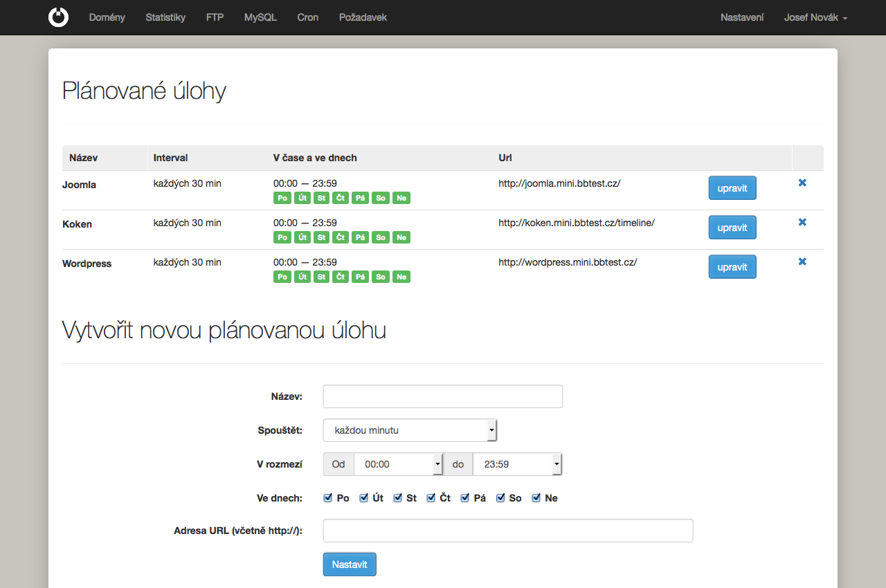Click the Url column header
This screenshot has width=886, height=588.
point(505,158)
